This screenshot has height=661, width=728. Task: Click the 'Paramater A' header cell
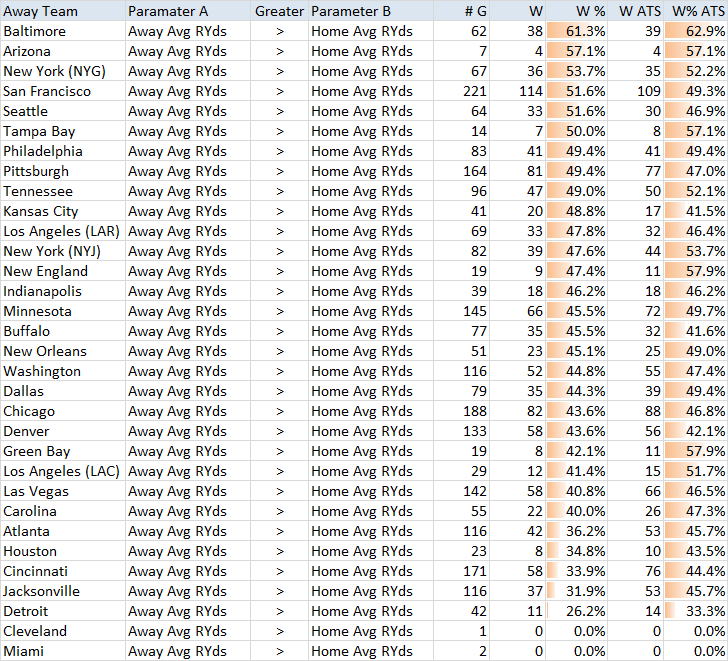coord(188,11)
